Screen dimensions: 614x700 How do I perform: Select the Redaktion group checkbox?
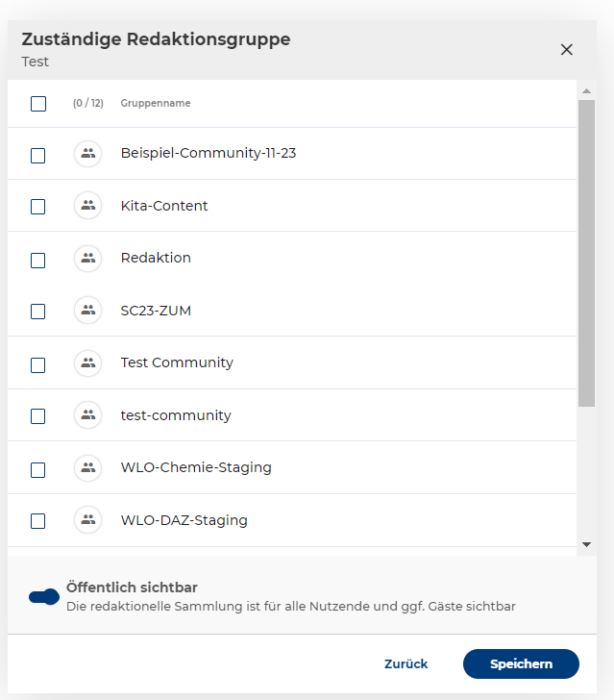pos(38,260)
